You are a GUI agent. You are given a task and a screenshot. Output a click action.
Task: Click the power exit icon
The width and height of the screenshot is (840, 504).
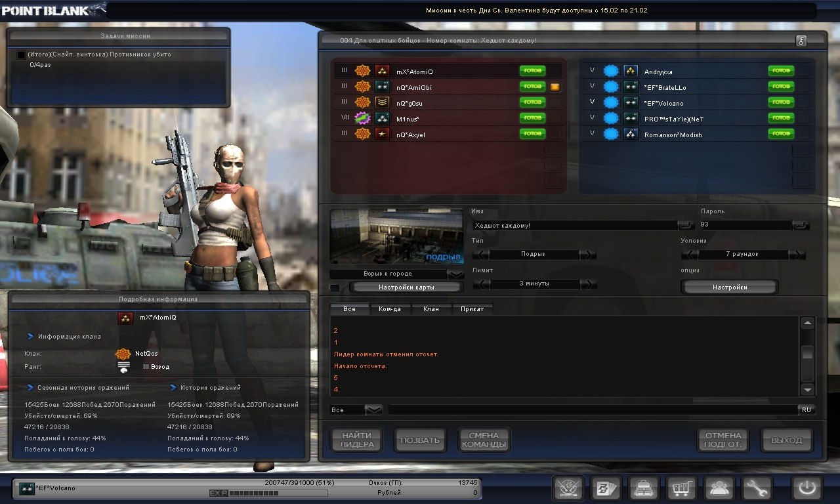pyautogui.click(x=807, y=488)
